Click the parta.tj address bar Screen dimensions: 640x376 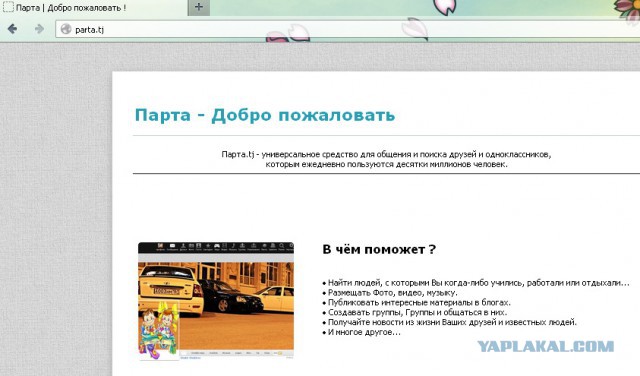coord(348,29)
